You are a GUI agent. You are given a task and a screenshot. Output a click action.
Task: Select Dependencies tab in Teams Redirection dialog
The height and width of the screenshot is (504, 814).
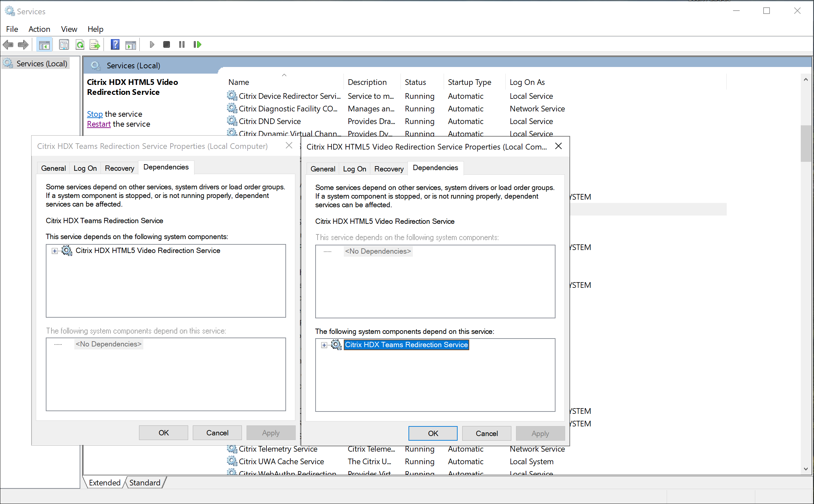pyautogui.click(x=166, y=167)
